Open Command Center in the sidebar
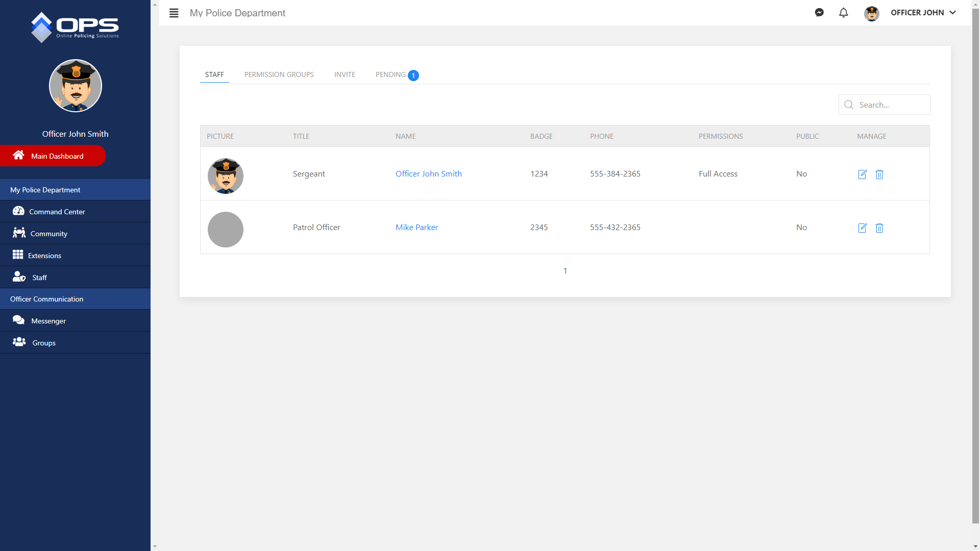 pos(57,212)
